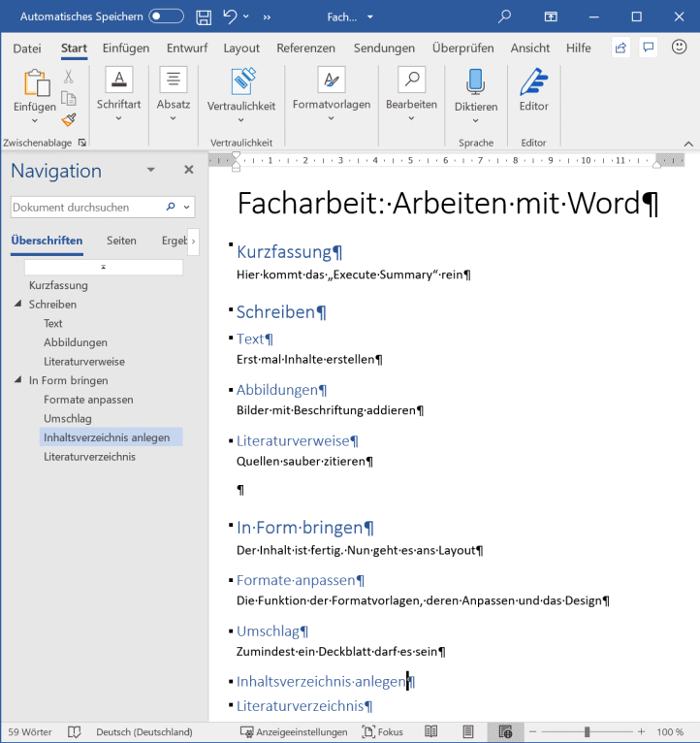Open the Formatvorlagen gallery
The height and width of the screenshot is (743, 700).
tap(332, 95)
